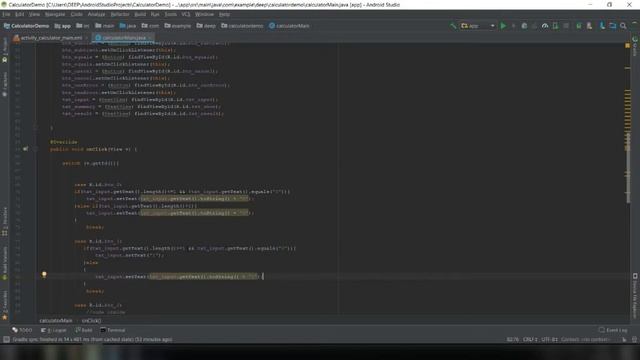Screen dimensions: 640x360
Task: Click the java folder breadcrumb
Action: tap(128, 26)
